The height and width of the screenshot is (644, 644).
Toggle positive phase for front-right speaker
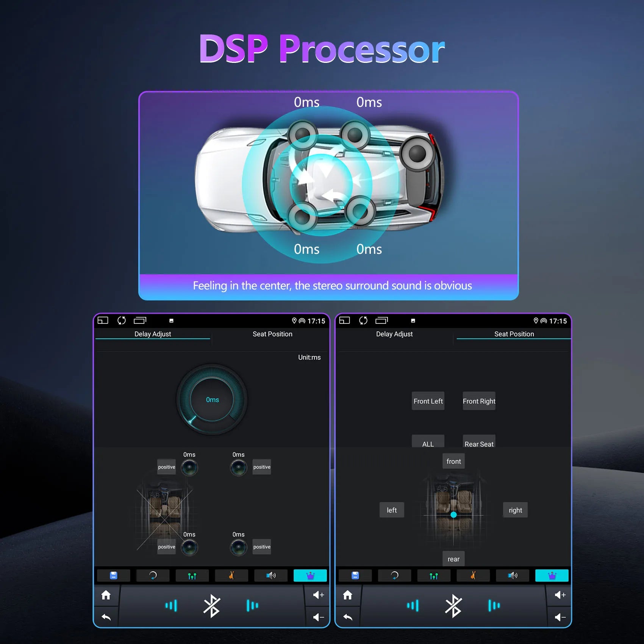[262, 467]
